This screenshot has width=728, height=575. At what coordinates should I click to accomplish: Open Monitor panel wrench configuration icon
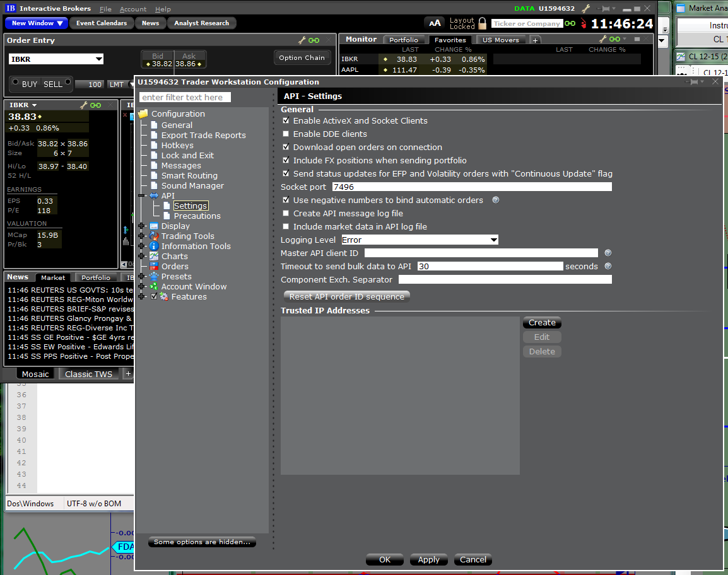[x=602, y=39]
